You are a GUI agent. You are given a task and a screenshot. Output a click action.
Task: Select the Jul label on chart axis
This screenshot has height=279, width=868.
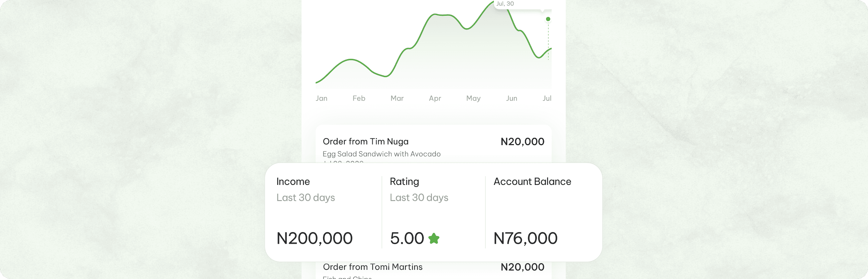pyautogui.click(x=547, y=98)
